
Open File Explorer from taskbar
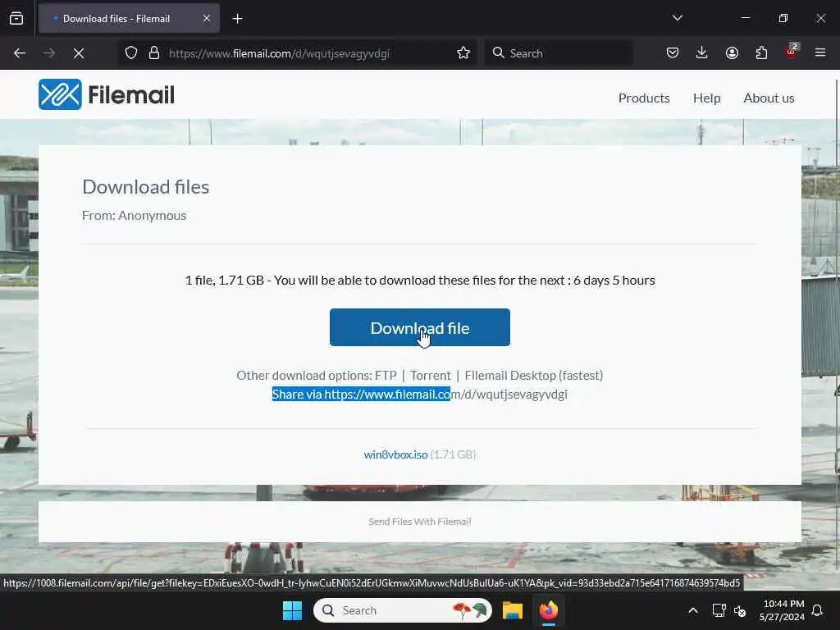pyautogui.click(x=513, y=610)
